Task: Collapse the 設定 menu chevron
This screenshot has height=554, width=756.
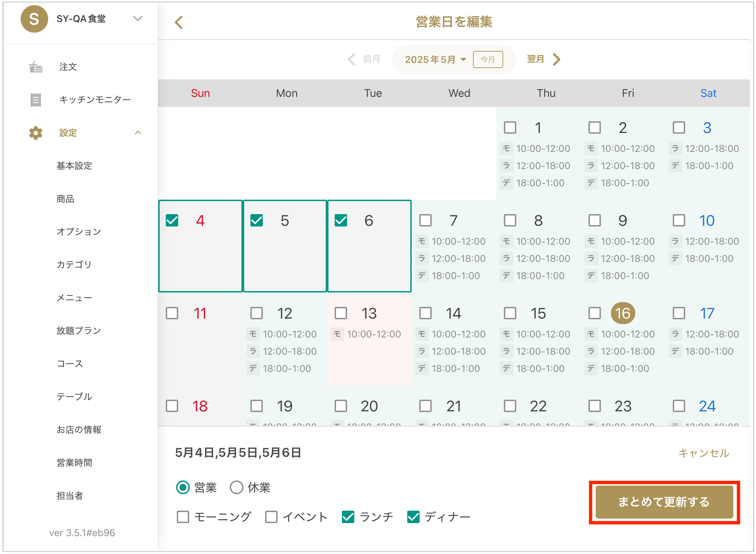Action: pos(138,133)
